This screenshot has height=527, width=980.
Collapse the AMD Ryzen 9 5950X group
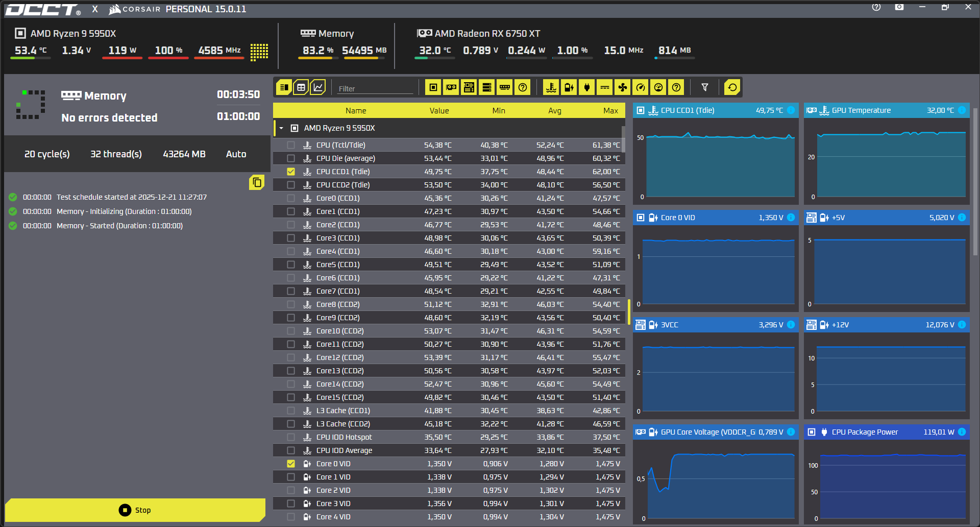tap(281, 128)
